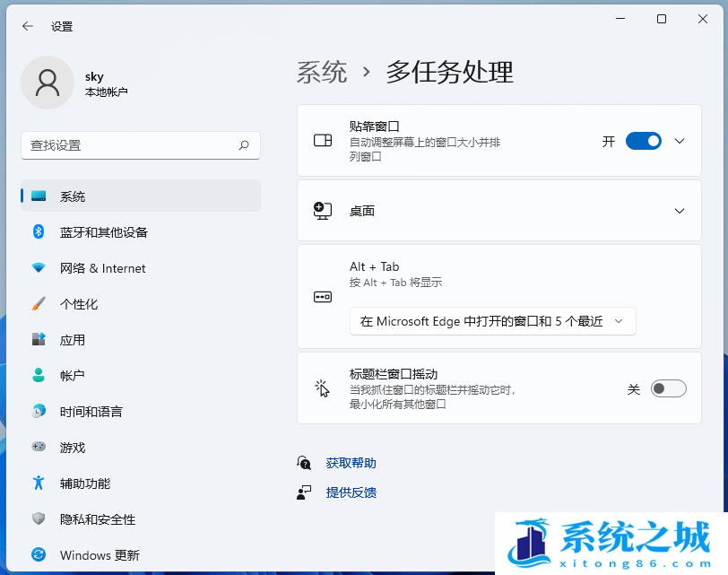The width and height of the screenshot is (728, 575).
Task: Click the Windows 更新 icon
Action: [x=38, y=554]
